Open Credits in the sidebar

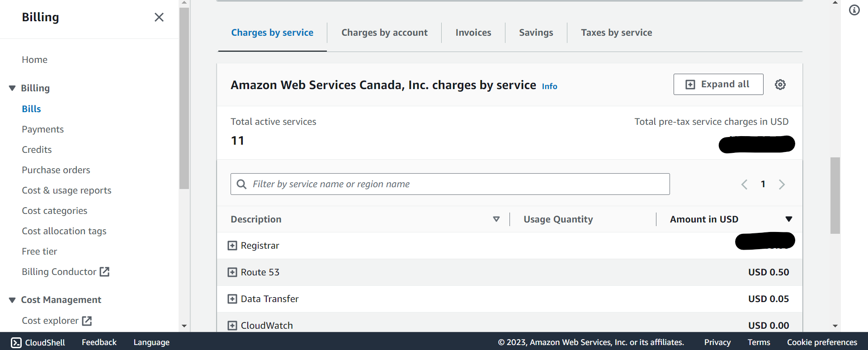click(37, 150)
